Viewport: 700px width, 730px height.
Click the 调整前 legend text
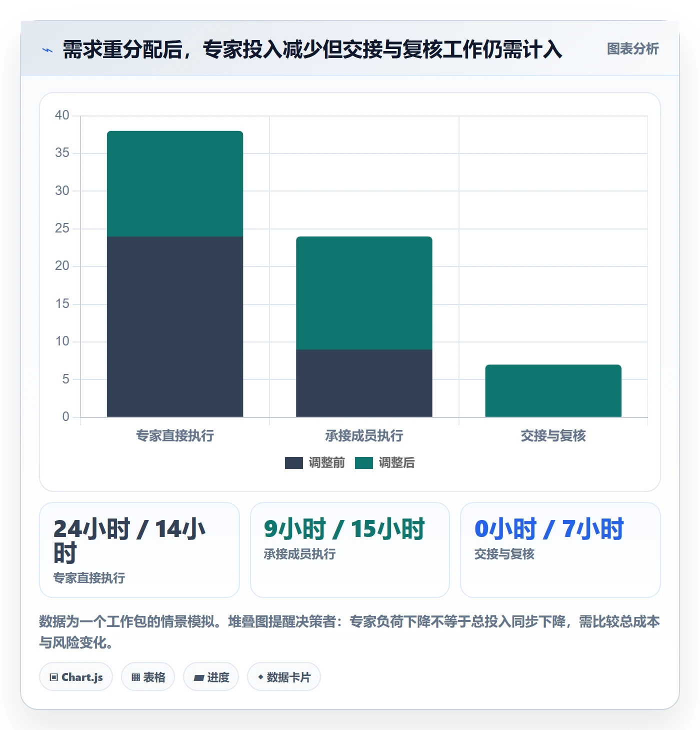point(327,463)
